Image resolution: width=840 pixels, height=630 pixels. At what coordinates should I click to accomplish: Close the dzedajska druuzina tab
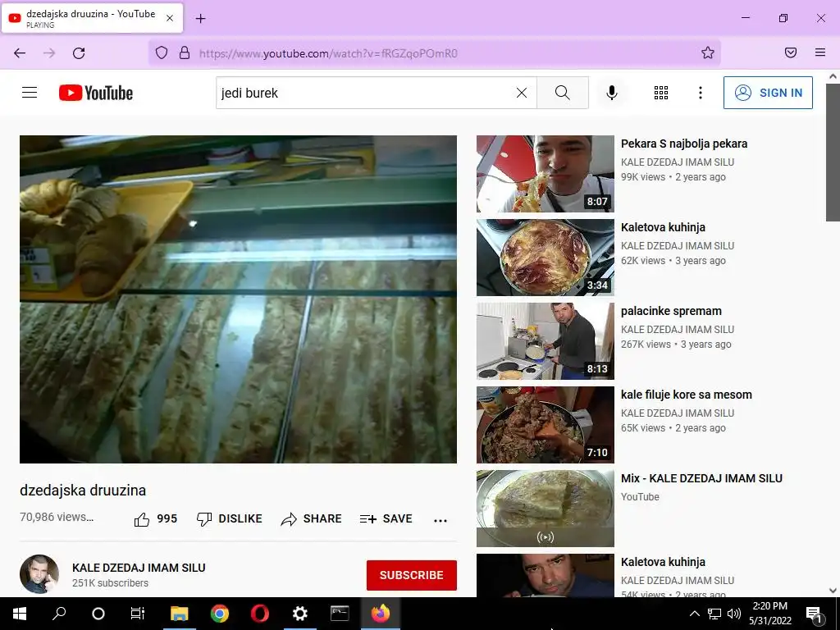[169, 18]
